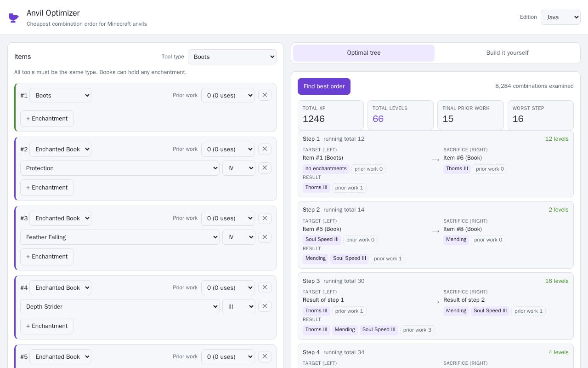Change the Protection level dropdown
Viewport: 588px width, 368px height.
coord(239,168)
